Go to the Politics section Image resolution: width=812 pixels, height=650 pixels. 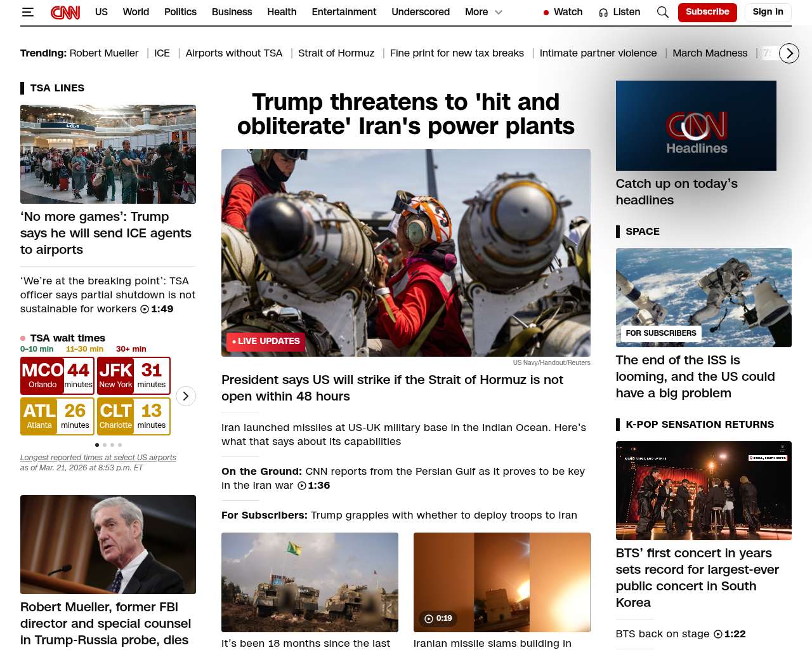coord(180,12)
